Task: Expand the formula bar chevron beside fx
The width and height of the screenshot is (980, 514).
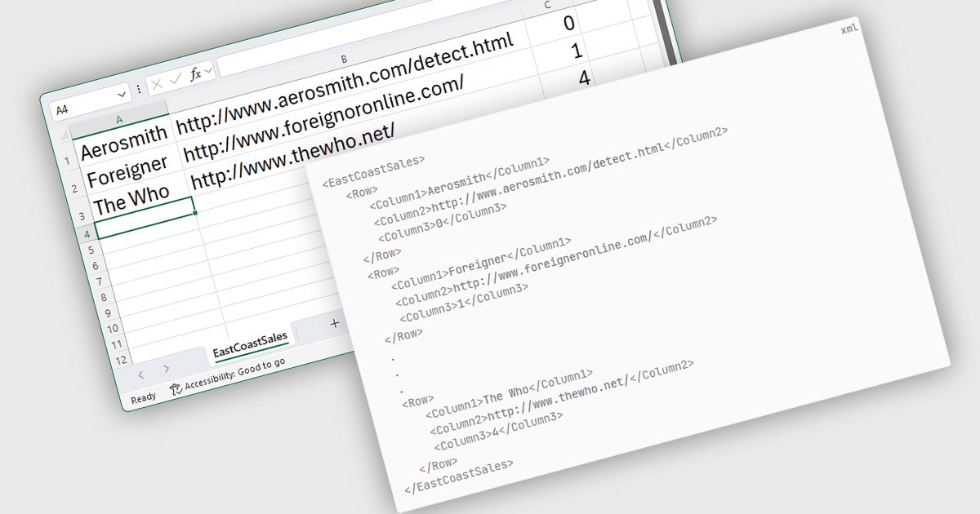Action: click(208, 72)
